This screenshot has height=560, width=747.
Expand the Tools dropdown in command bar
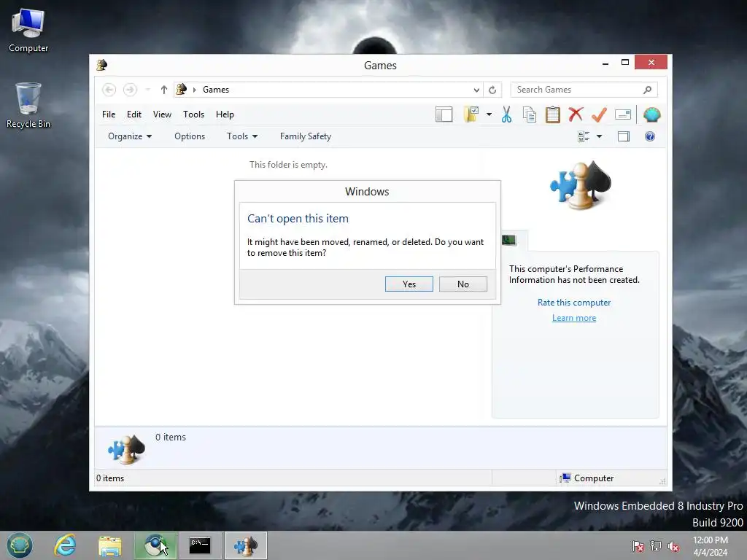coord(242,136)
